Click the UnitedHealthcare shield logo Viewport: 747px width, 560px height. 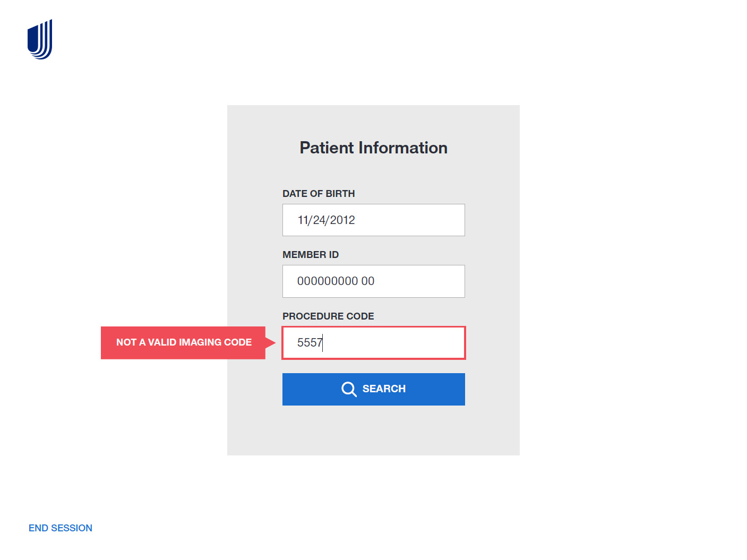[40, 39]
